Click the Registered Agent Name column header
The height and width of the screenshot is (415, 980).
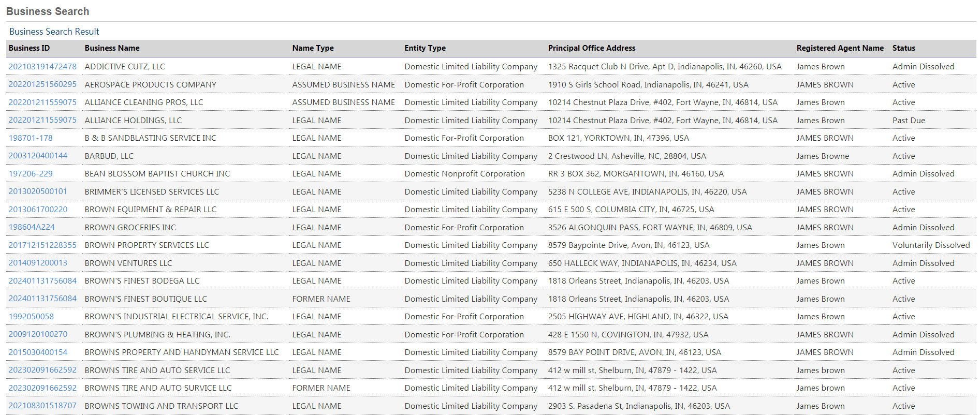(840, 48)
